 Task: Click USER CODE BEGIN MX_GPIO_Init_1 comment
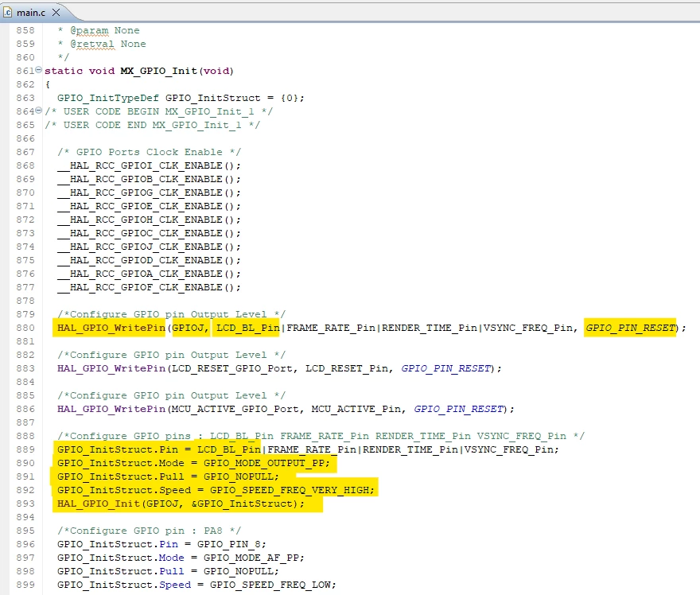[158, 111]
